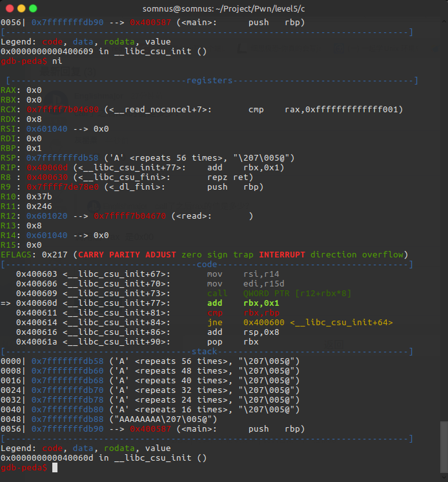Click the 'ni' command text
This screenshot has width=448, height=482.
(57, 61)
